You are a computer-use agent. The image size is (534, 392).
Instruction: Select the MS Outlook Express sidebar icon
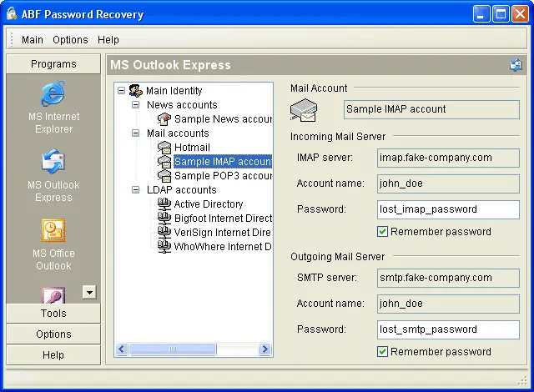(53, 162)
